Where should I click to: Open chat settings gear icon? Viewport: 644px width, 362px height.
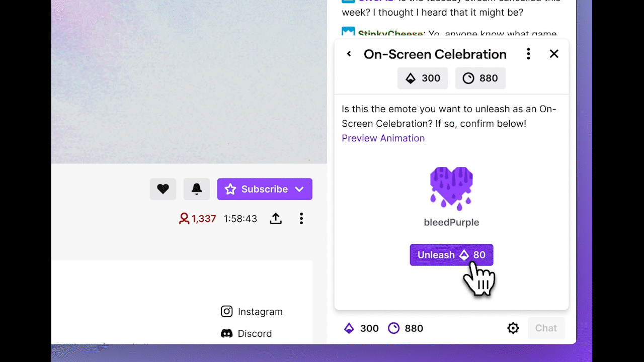pos(513,328)
